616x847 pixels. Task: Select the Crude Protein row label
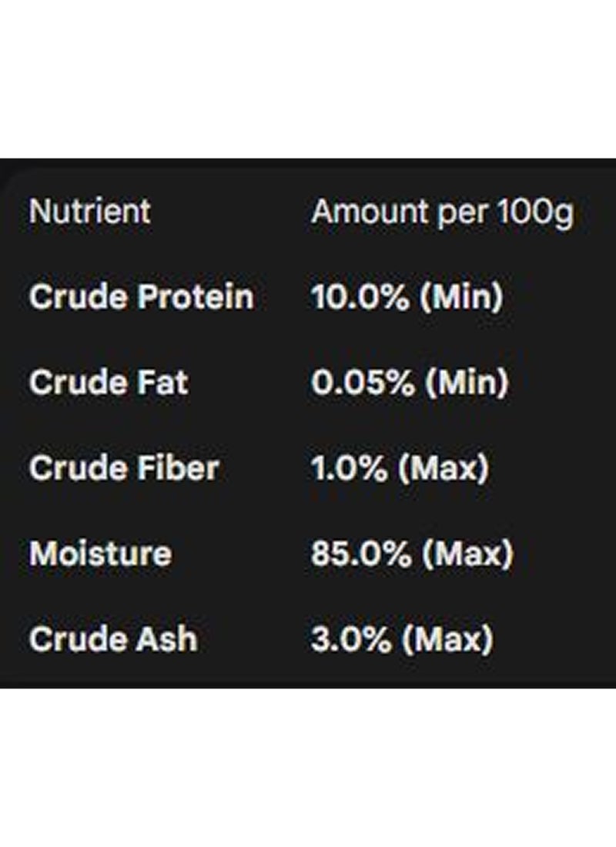(141, 296)
